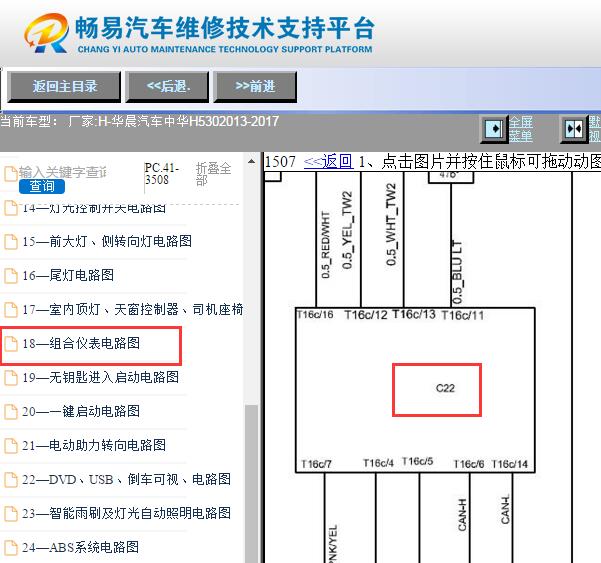Screen dimensions: 601x563
Task: Click the T16c/16 pin label
Action: 315,315
